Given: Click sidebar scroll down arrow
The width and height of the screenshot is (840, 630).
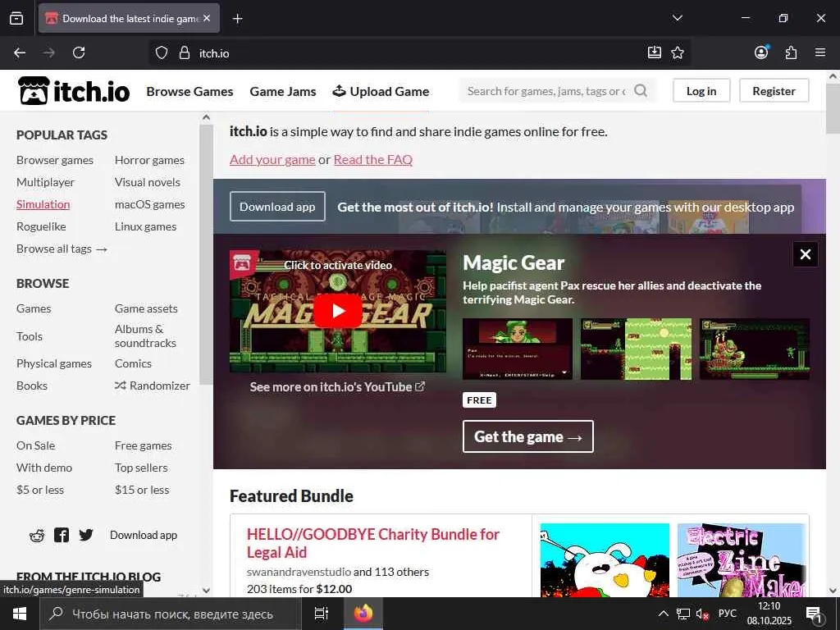Looking at the screenshot, I should (x=206, y=591).
